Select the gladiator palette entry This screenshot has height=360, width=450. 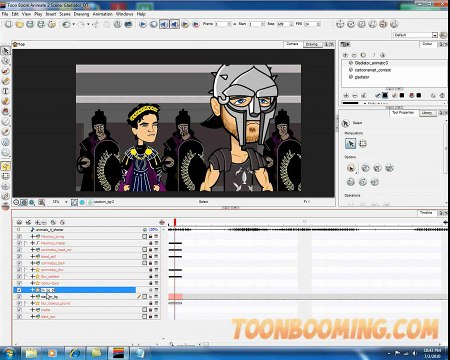[362, 77]
